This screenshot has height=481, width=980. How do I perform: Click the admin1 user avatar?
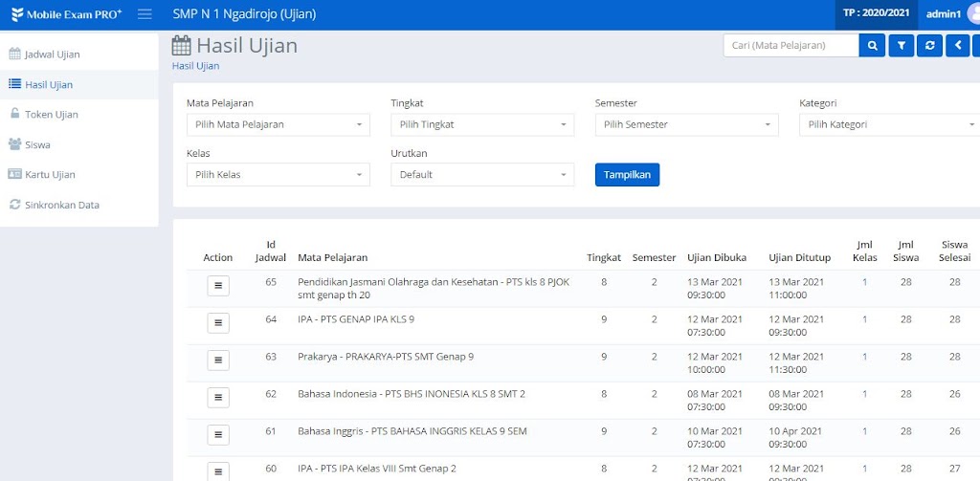[x=973, y=14]
